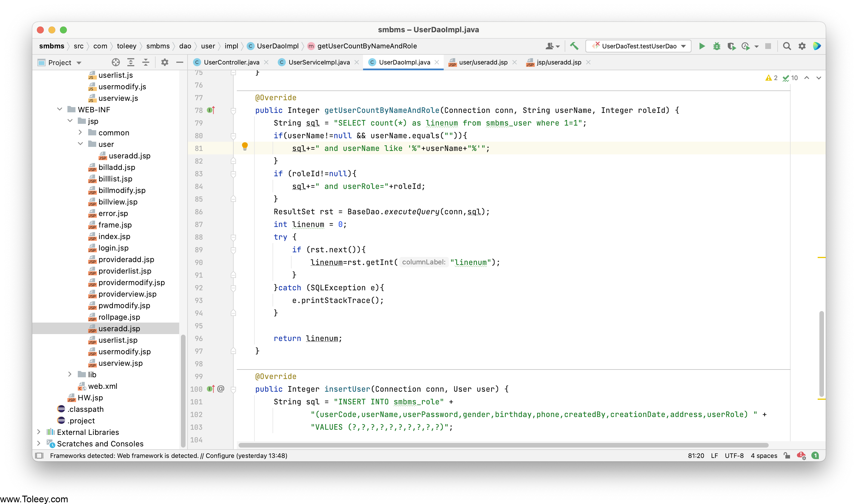858x504 pixels.
Task: Open Project panel options gear
Action: click(x=165, y=62)
